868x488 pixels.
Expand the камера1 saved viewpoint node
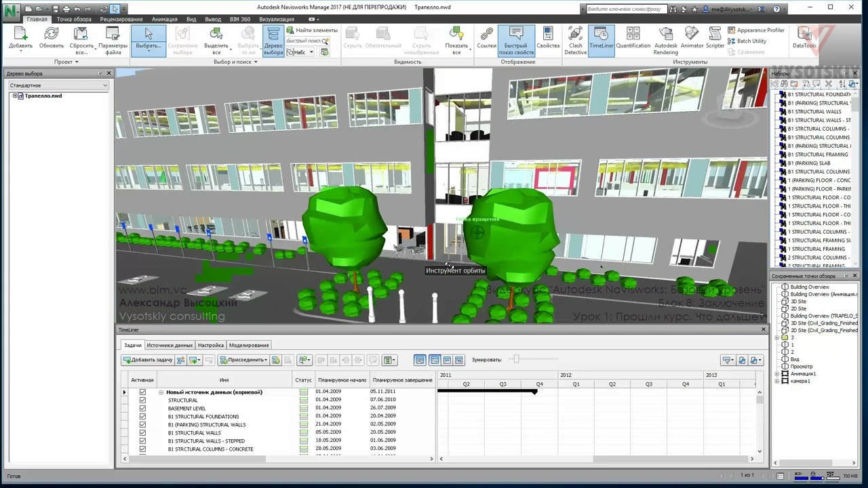coord(777,381)
